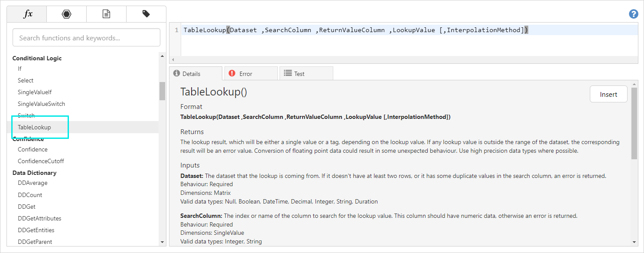Open the document icon tab

pos(106,14)
